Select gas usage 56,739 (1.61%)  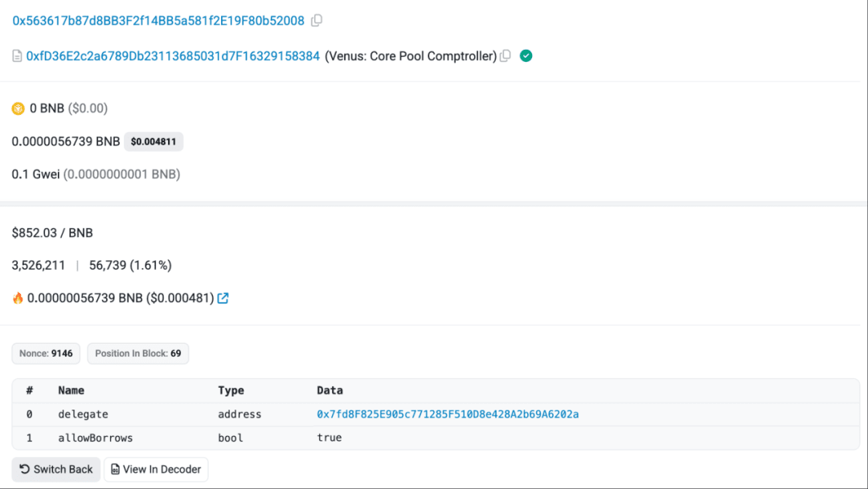[x=130, y=266]
